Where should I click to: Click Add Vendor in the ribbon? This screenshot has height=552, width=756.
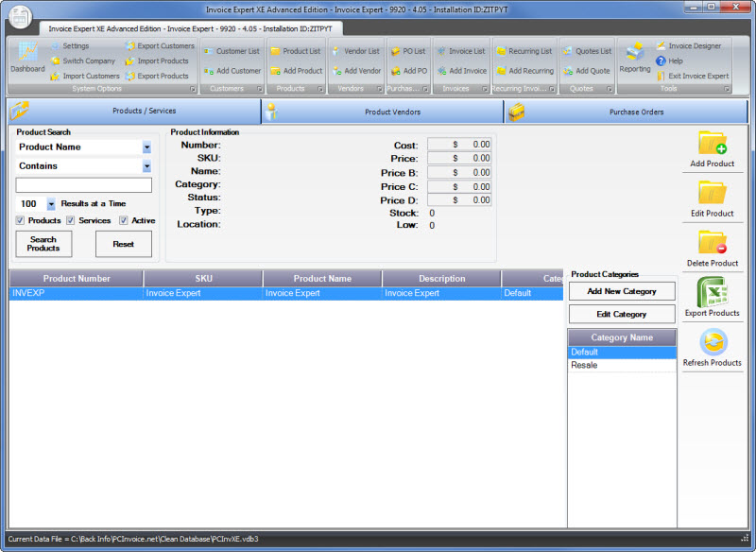pyautogui.click(x=357, y=71)
